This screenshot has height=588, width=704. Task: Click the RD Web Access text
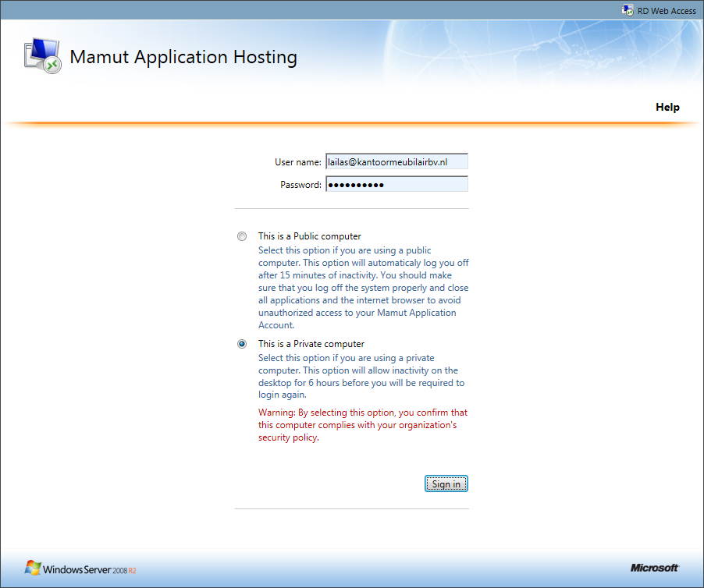pos(667,11)
